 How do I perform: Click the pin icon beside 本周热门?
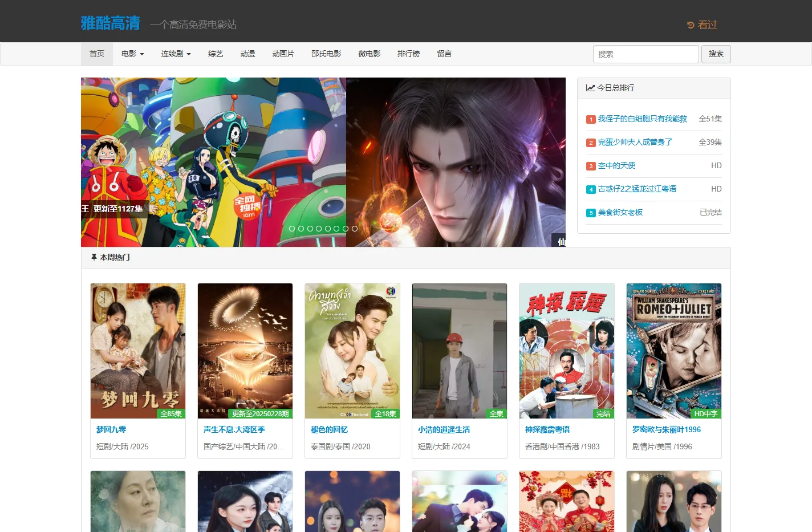94,257
